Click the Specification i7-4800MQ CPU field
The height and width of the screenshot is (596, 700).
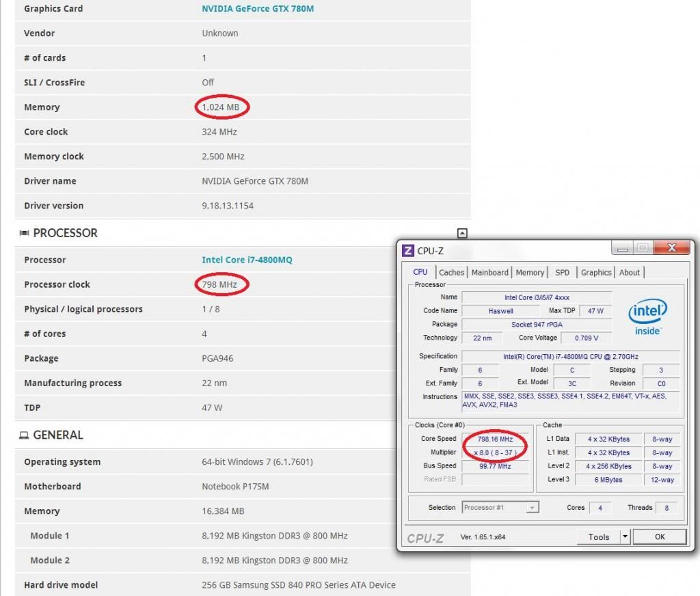click(x=571, y=357)
